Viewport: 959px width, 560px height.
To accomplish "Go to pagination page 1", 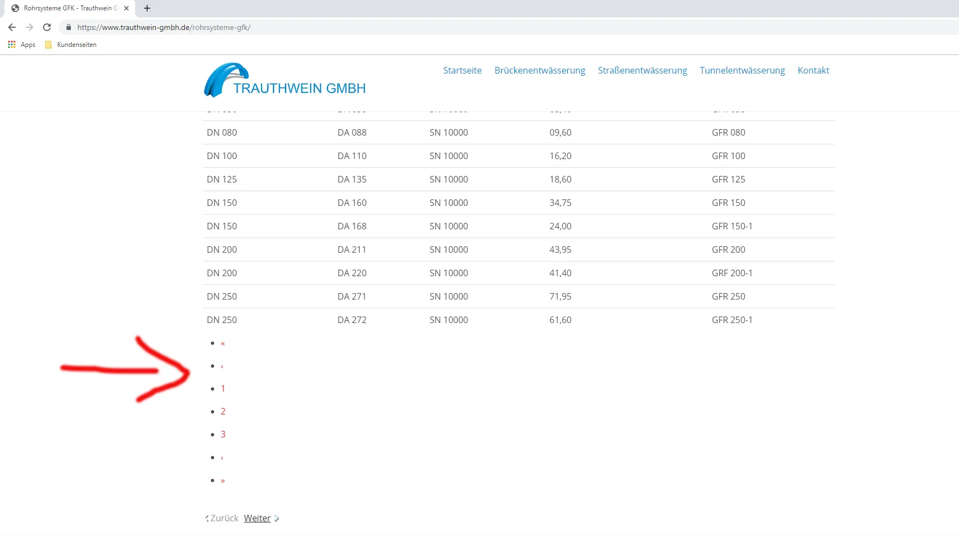I will (223, 388).
